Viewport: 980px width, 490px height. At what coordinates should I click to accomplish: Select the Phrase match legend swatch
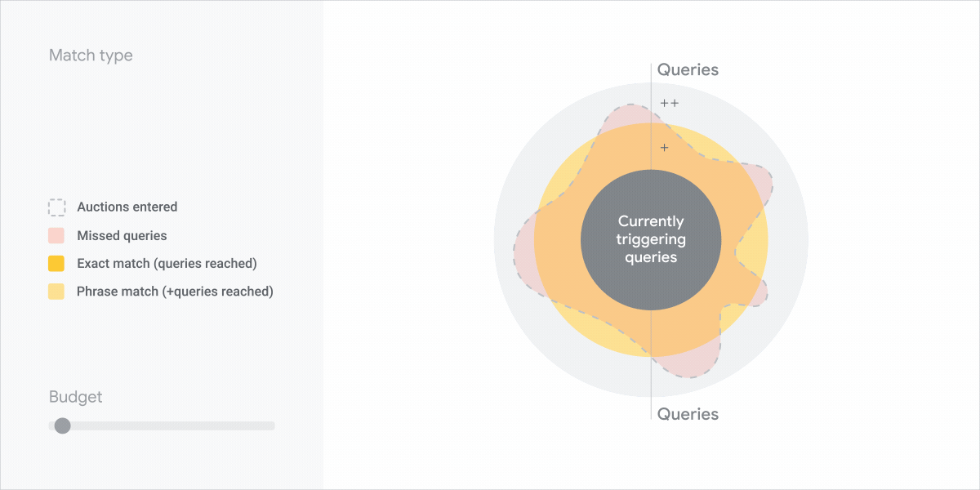56,291
